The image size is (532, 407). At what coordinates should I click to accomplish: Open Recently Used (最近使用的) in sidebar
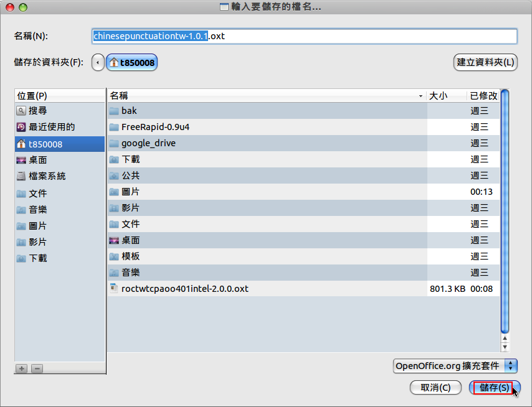21,127
